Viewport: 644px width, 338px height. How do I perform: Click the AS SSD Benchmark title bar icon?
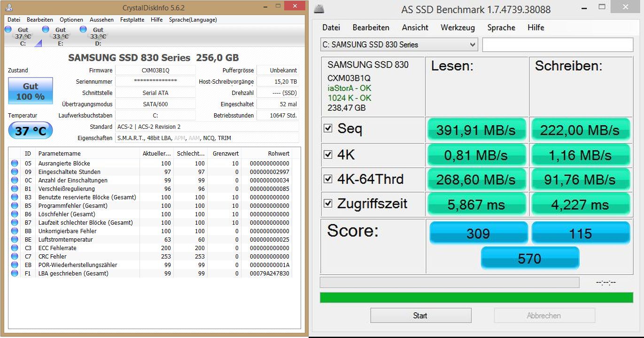(x=319, y=9)
